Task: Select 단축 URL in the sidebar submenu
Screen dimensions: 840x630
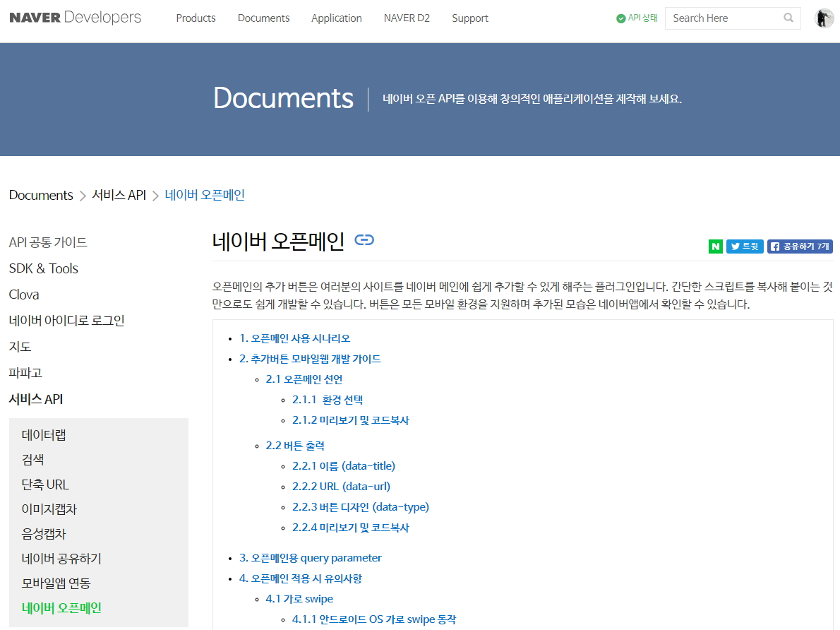Action: point(46,485)
